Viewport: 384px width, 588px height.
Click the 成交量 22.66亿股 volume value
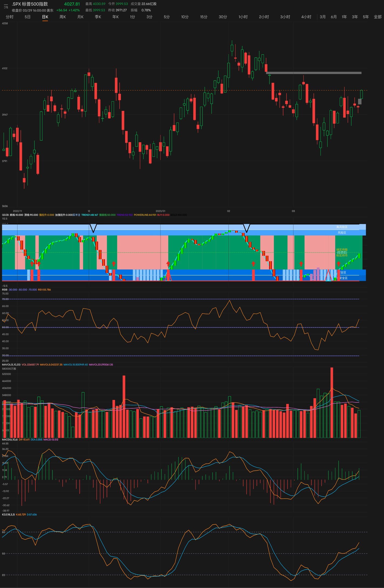coord(143,4)
